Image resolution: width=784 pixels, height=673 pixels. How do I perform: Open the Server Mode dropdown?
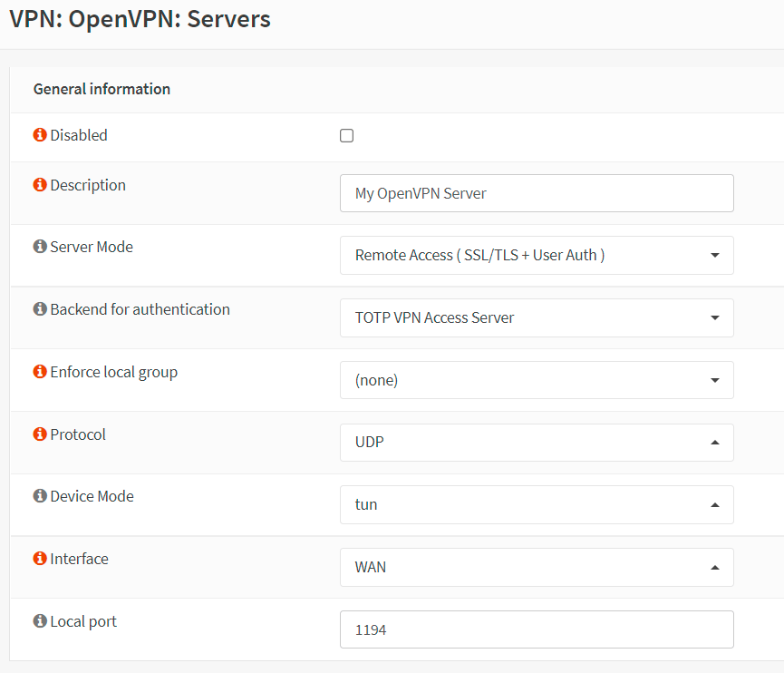pos(537,255)
